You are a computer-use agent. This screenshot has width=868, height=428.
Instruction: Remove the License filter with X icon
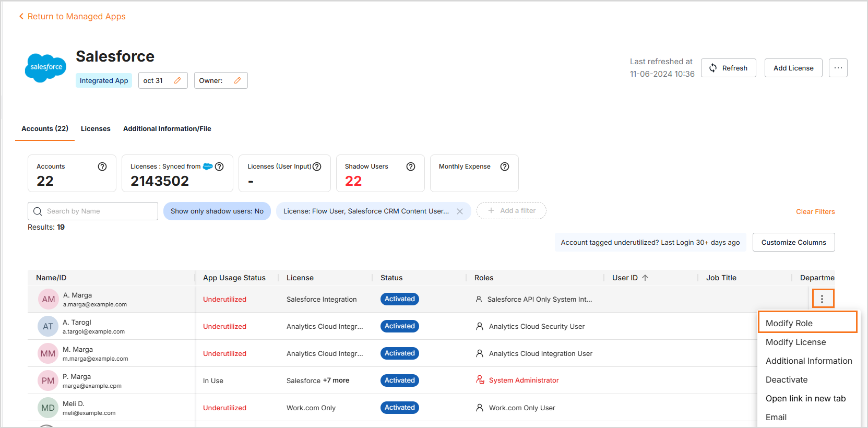(460, 211)
